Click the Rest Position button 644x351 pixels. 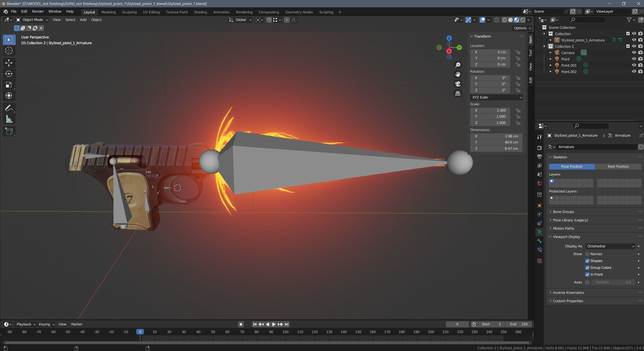pos(618,167)
